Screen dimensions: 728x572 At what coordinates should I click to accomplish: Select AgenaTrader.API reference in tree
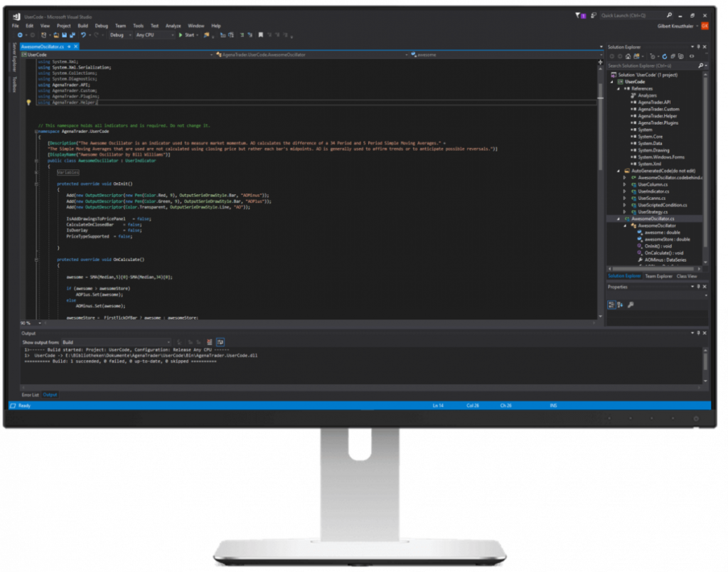tap(654, 102)
